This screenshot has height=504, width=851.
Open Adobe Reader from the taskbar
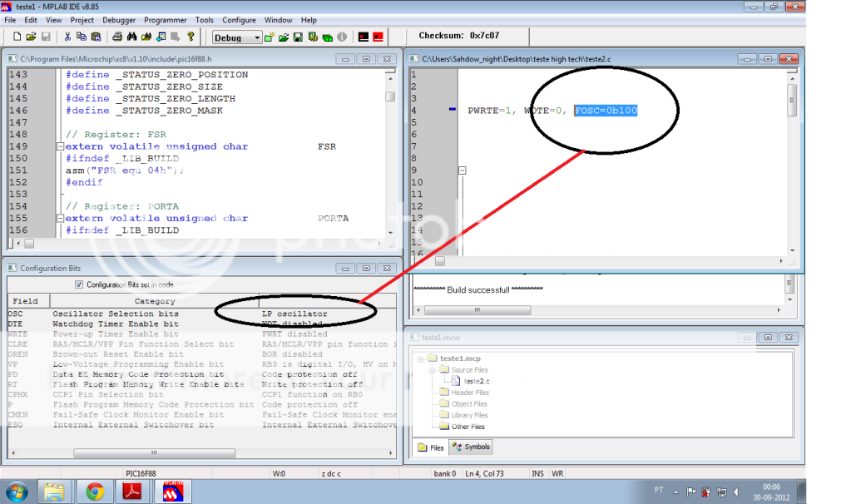point(132,492)
